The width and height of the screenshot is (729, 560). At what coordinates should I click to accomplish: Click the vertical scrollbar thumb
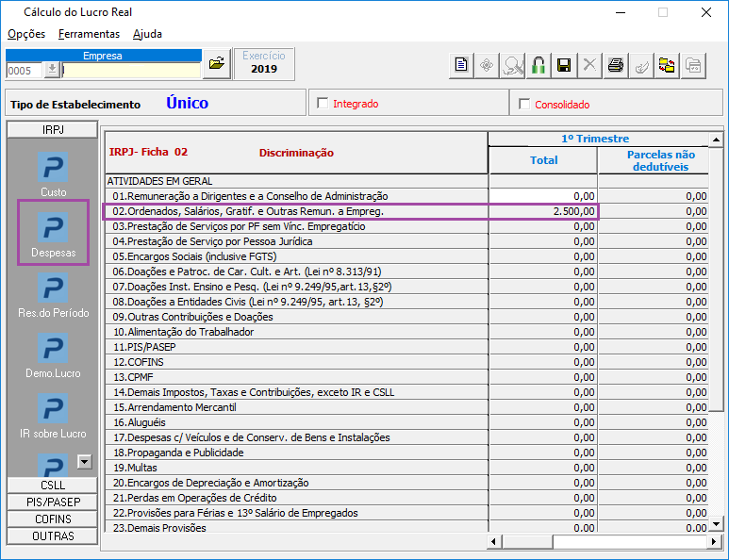pyautogui.click(x=716, y=279)
